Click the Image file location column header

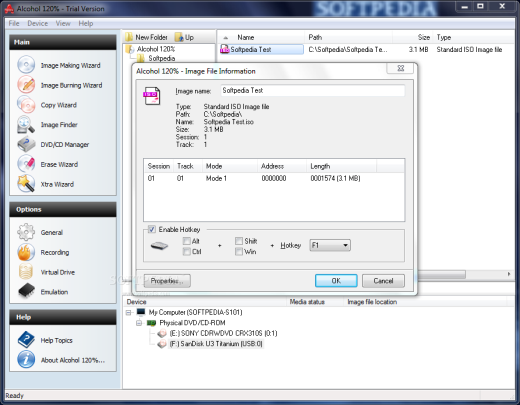[425, 302]
